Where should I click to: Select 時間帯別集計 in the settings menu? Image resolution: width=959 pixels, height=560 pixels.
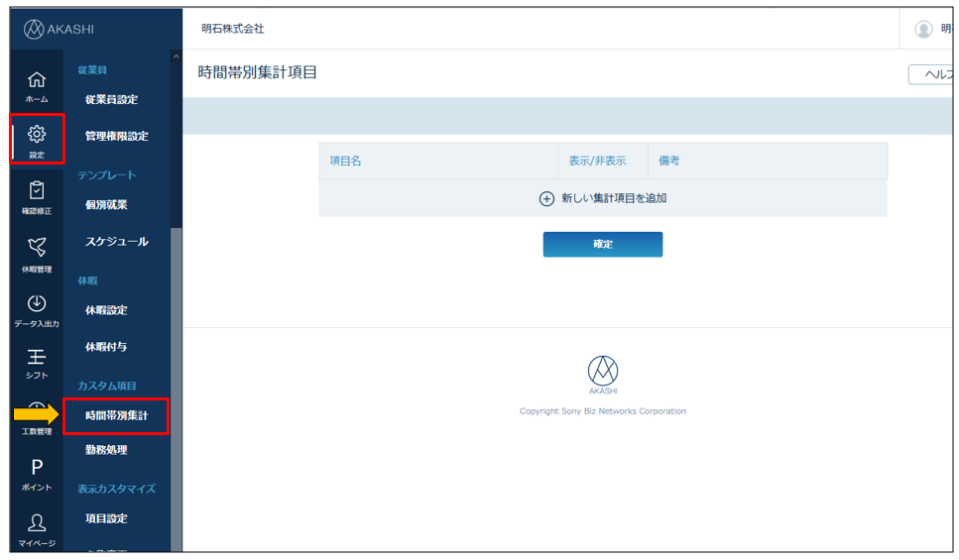(x=116, y=416)
